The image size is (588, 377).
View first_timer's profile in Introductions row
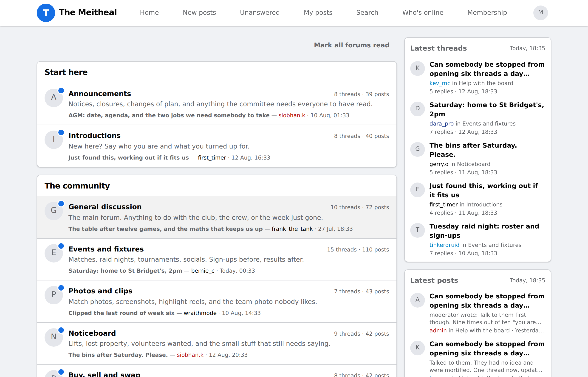click(212, 158)
